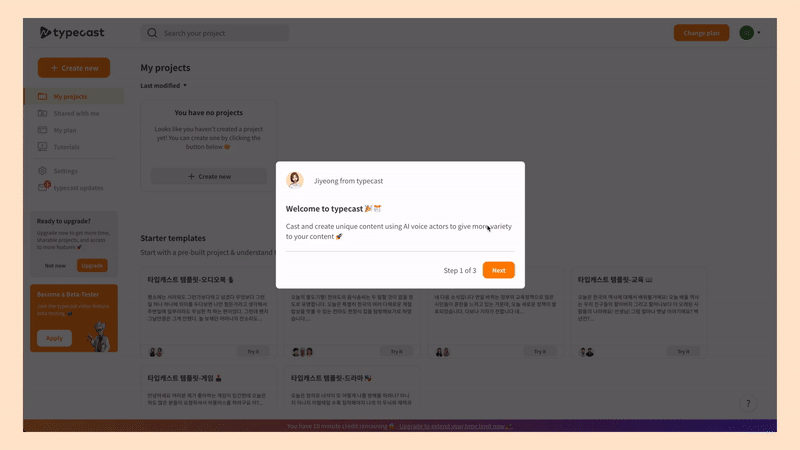Click the Tutorials play icon
The width and height of the screenshot is (800, 450).
[x=42, y=147]
